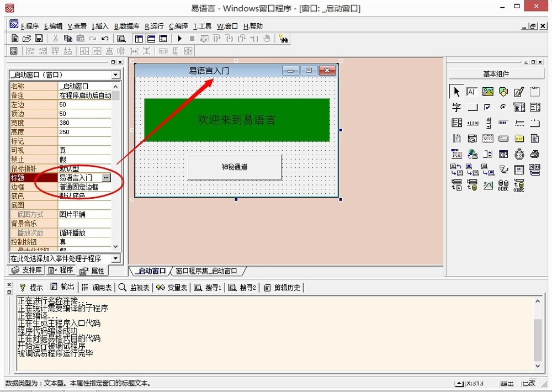Screen dimensions: 552x392
Task: Click the 宽度 property value 380
Action: tap(84, 123)
